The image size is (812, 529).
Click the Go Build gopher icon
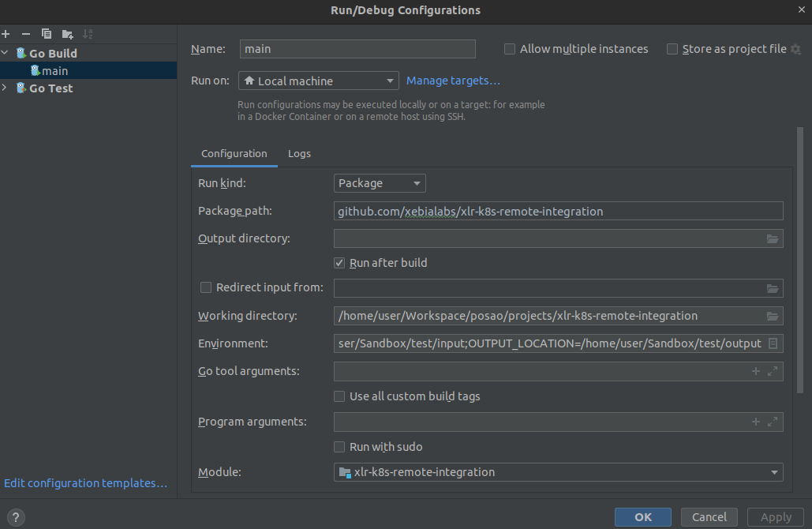coord(21,54)
